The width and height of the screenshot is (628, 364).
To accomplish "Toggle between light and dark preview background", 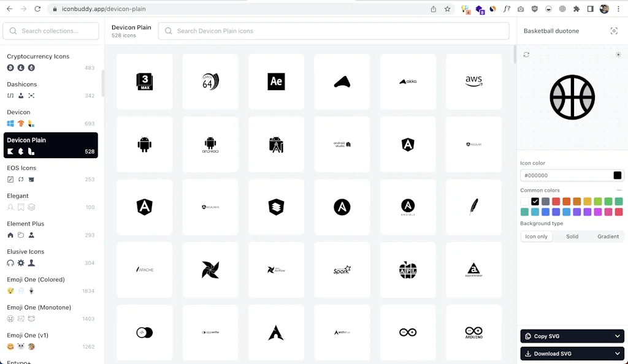I will pos(618,54).
